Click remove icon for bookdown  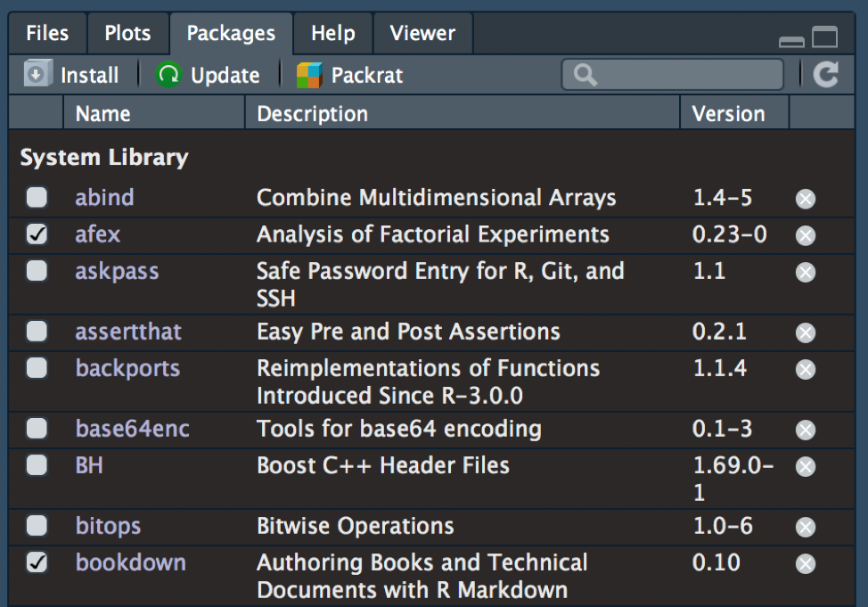tap(806, 564)
